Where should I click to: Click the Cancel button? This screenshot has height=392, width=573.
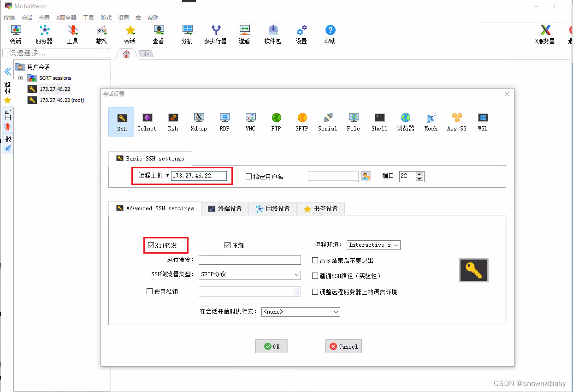coord(343,346)
